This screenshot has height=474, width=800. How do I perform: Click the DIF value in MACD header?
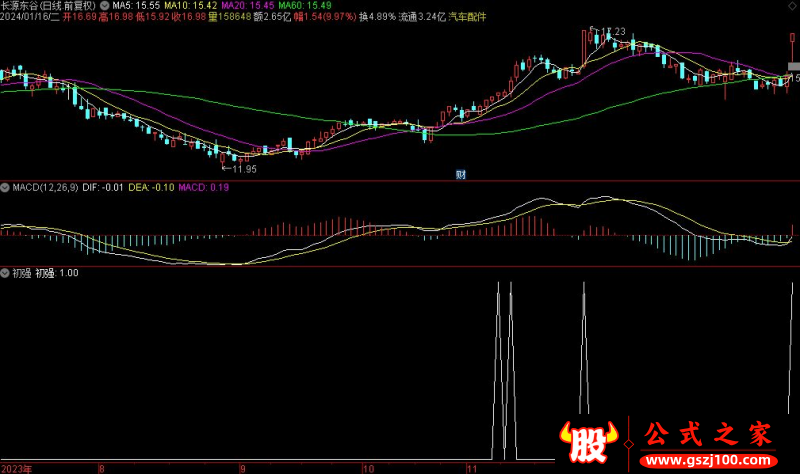click(x=103, y=187)
